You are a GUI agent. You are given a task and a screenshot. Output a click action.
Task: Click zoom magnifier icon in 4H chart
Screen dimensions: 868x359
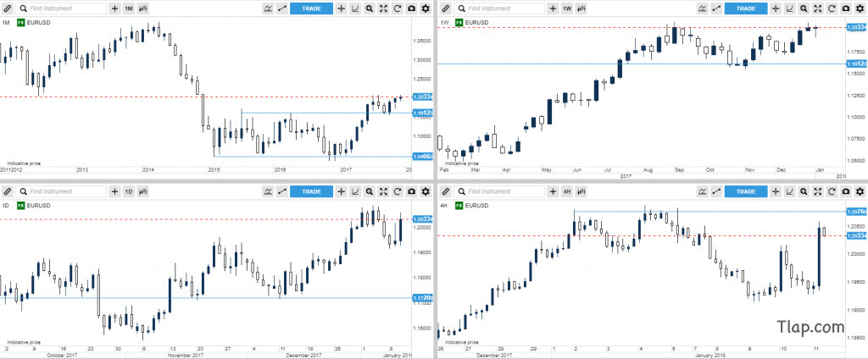[x=804, y=191]
